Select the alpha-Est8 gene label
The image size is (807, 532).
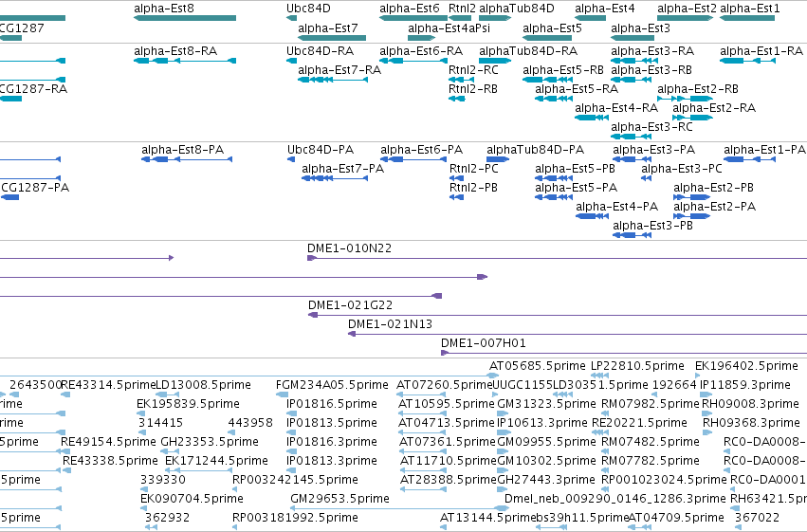164,9
